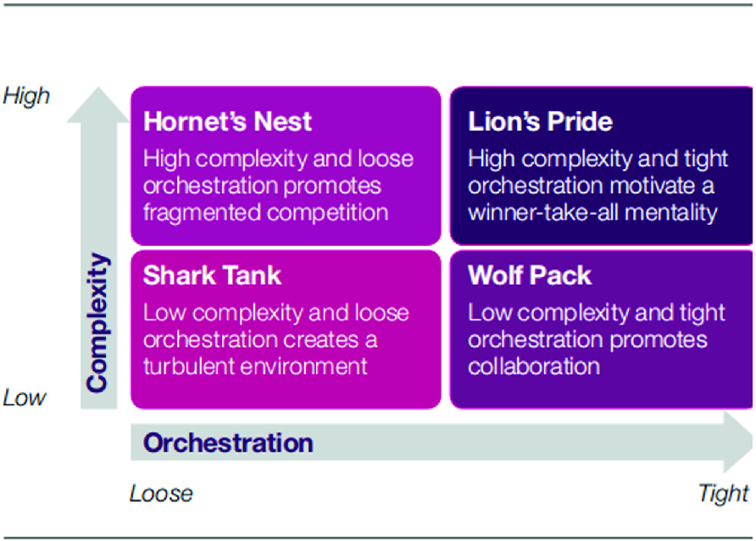The height and width of the screenshot is (541, 756).
Task: Select the High label on complexity axis
Action: point(26,96)
